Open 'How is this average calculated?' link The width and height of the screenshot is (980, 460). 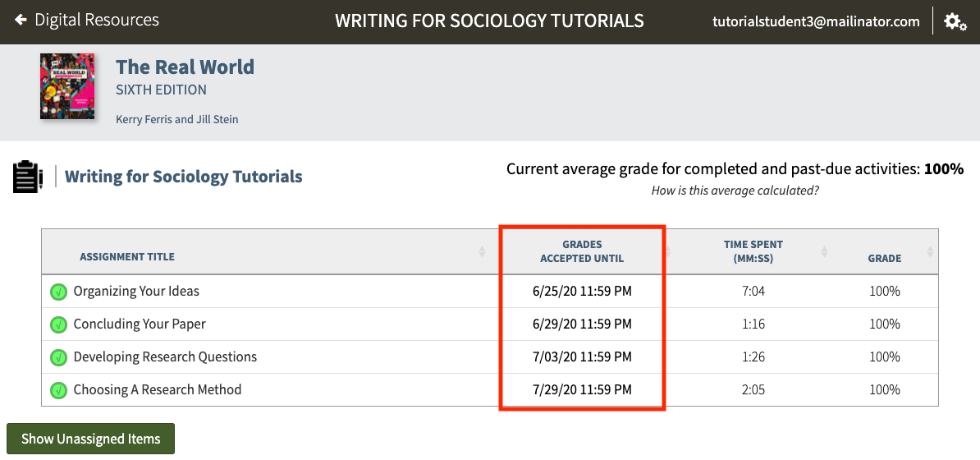click(x=735, y=191)
